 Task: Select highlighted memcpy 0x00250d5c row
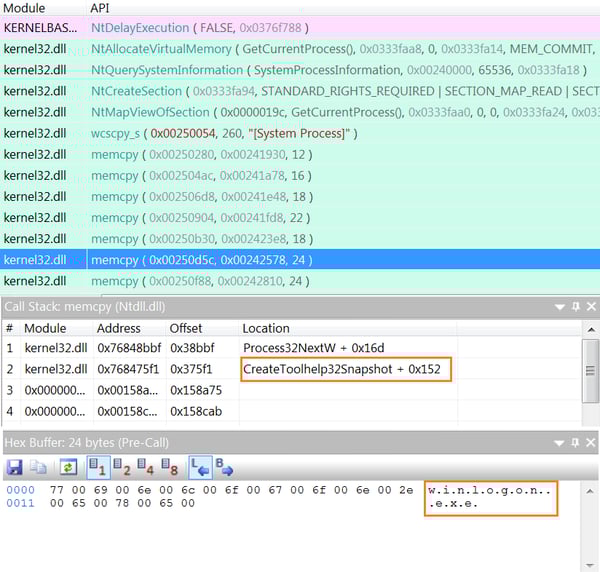click(x=300, y=260)
